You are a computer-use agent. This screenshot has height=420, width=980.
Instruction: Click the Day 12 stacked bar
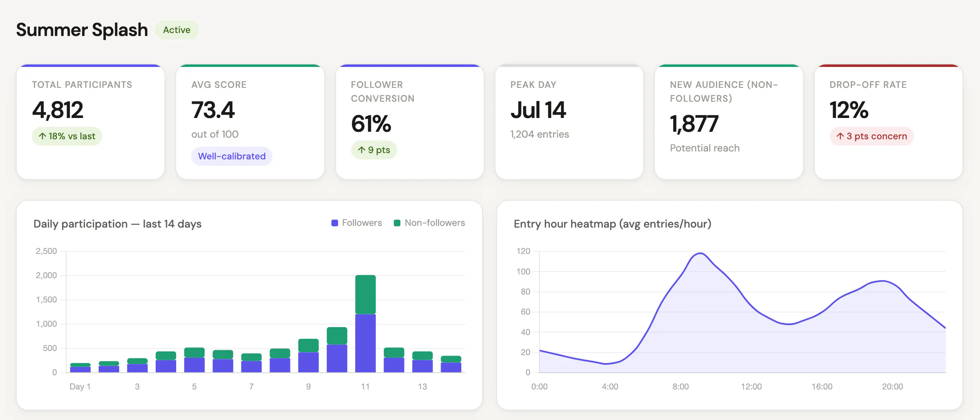pyautogui.click(x=394, y=360)
